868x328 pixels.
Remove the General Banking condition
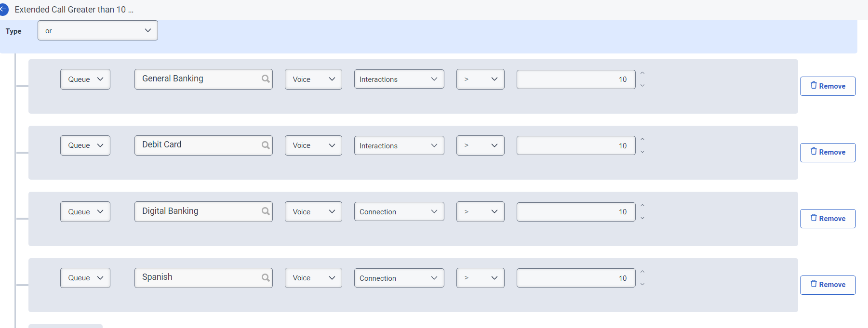pyautogui.click(x=828, y=86)
